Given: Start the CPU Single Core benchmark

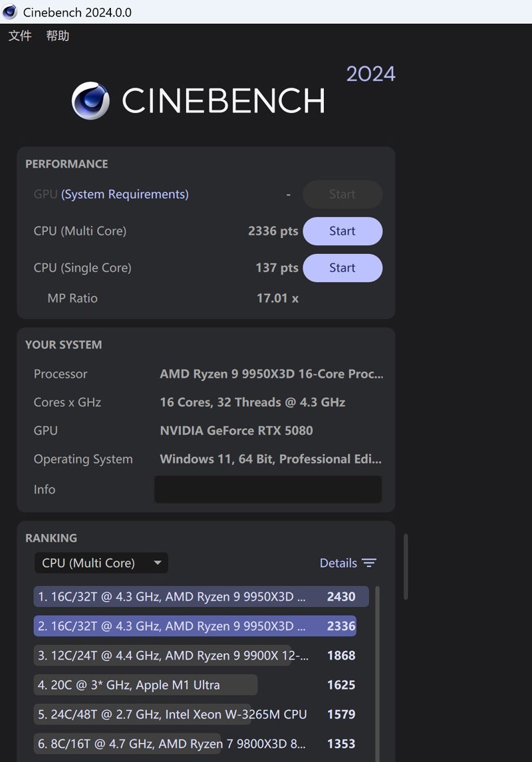Looking at the screenshot, I should click(342, 267).
